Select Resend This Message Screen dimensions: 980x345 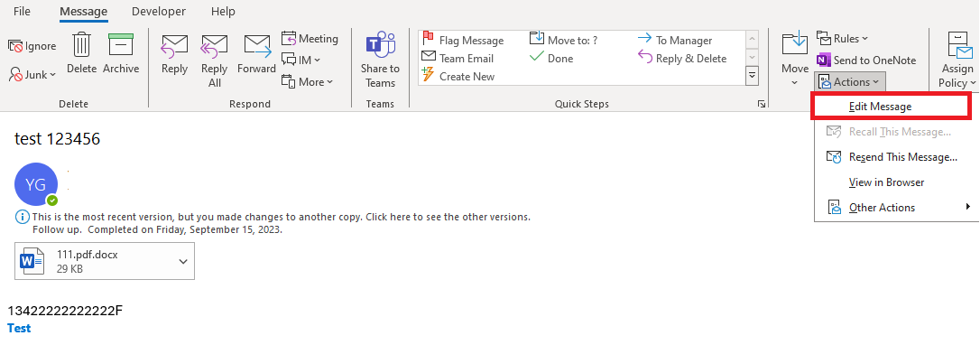tap(896, 157)
